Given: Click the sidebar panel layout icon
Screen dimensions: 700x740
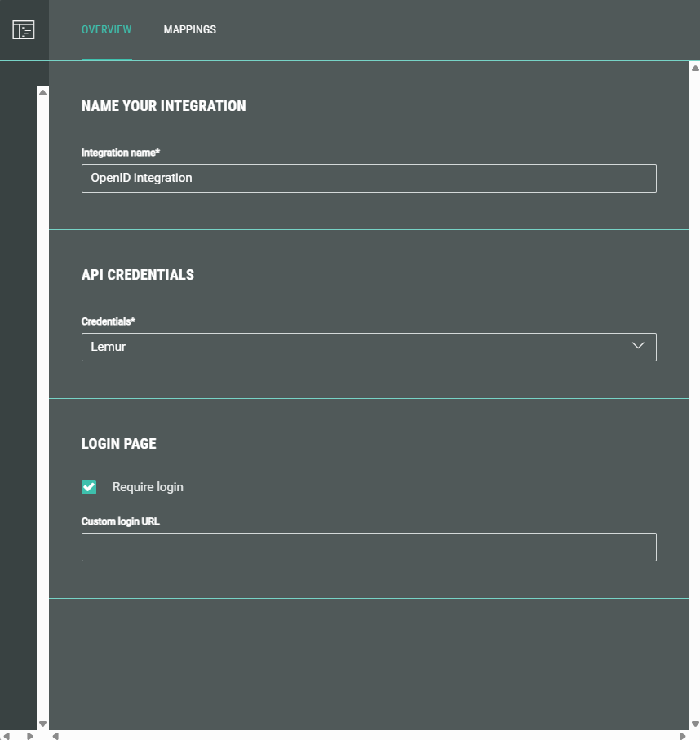Looking at the screenshot, I should click(x=24, y=30).
